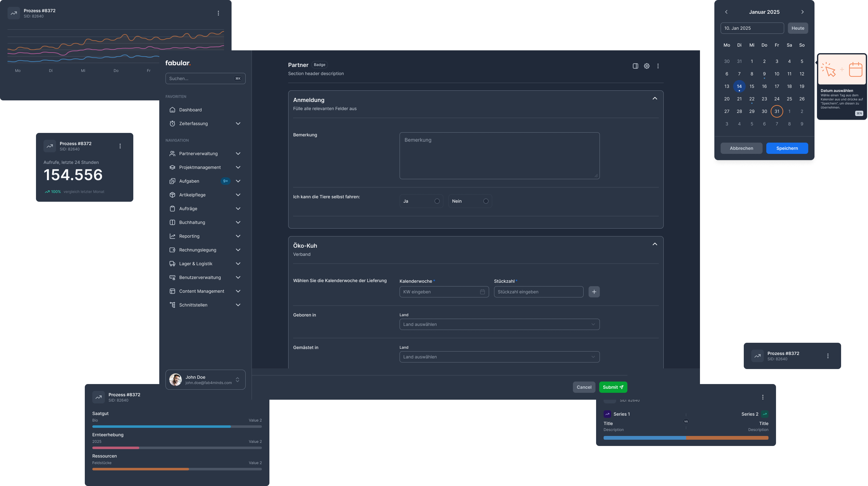868x486 pixels.
Task: Open three-dot menu on Series comparison card
Action: (763, 397)
